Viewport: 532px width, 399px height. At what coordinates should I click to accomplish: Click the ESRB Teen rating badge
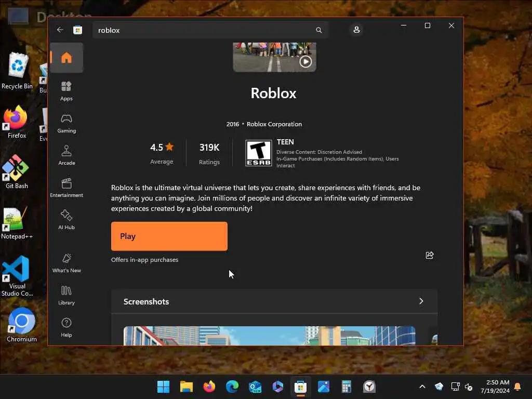pos(259,153)
